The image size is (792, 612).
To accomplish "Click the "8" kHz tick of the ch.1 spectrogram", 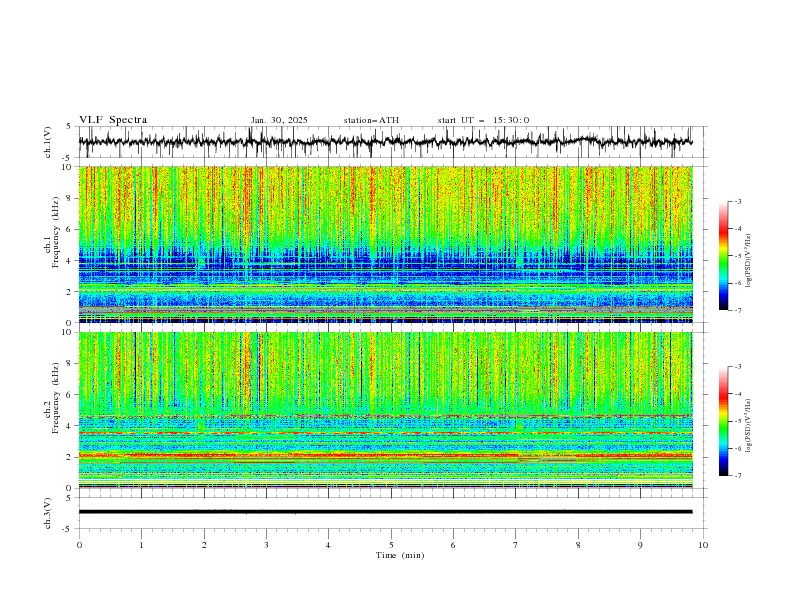I will (70, 198).
